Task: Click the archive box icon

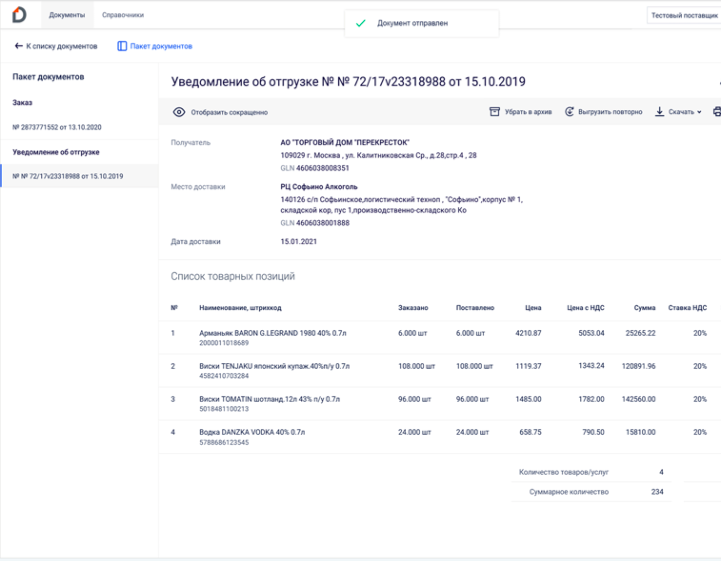Action: click(494, 112)
